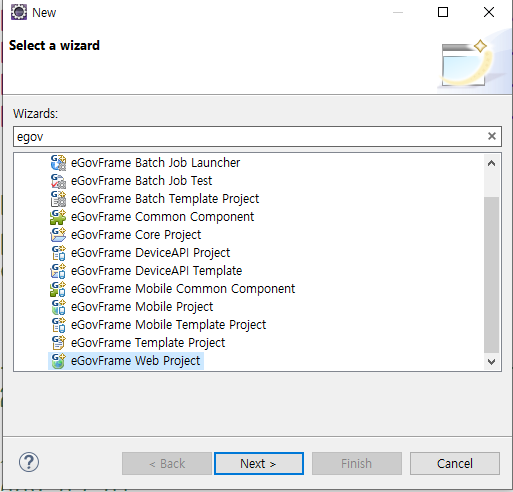Pick eGovFrame Mobile Common Component
Image resolution: width=513 pixels, height=492 pixels.
[183, 289]
